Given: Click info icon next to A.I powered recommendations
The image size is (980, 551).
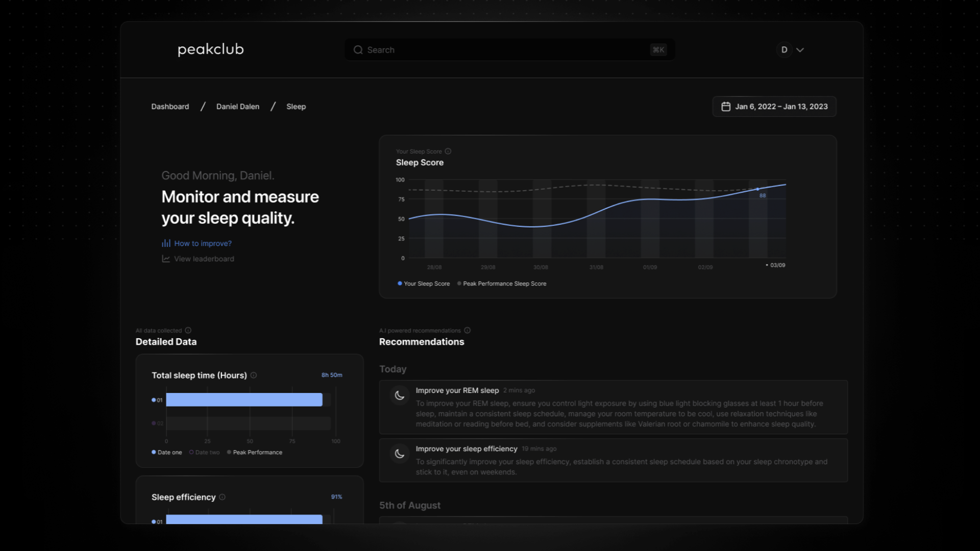Looking at the screenshot, I should pyautogui.click(x=467, y=331).
